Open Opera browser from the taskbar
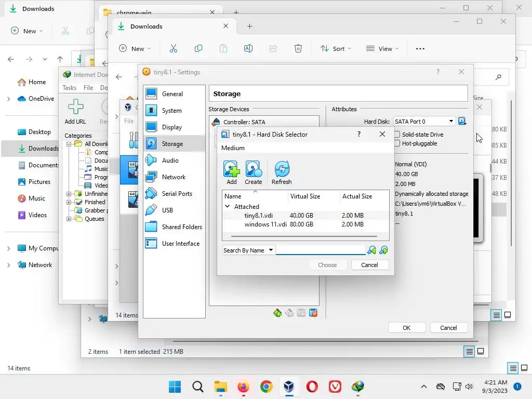 tap(312, 386)
